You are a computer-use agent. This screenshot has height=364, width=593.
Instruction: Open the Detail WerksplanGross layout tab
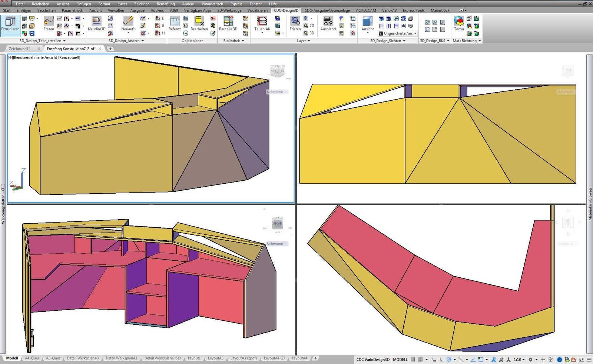[163, 358]
